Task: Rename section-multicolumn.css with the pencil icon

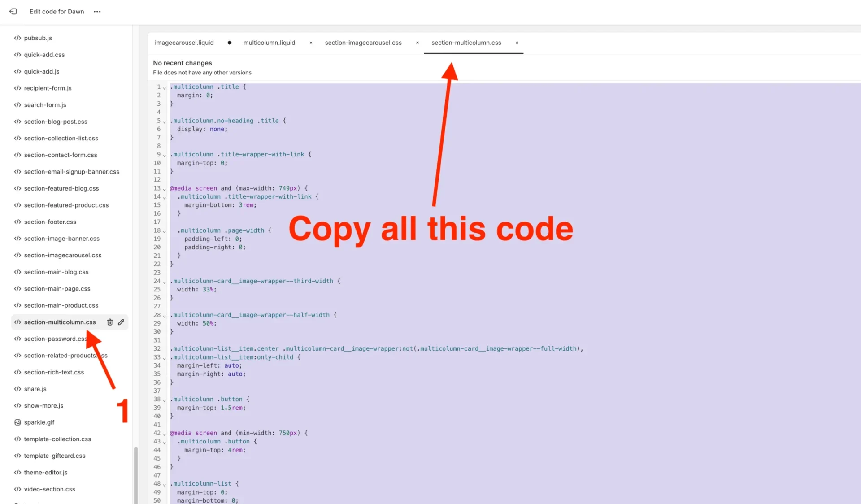Action: coord(121,322)
